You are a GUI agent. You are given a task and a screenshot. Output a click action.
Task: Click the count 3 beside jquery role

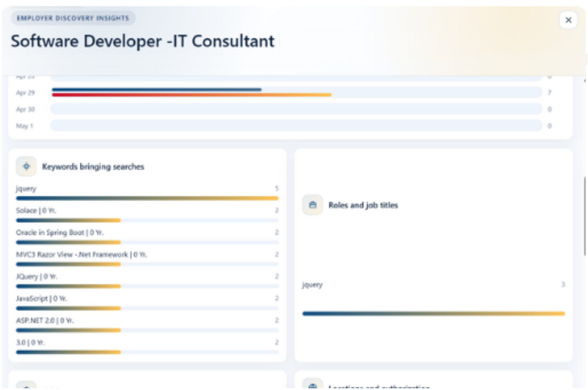click(563, 284)
